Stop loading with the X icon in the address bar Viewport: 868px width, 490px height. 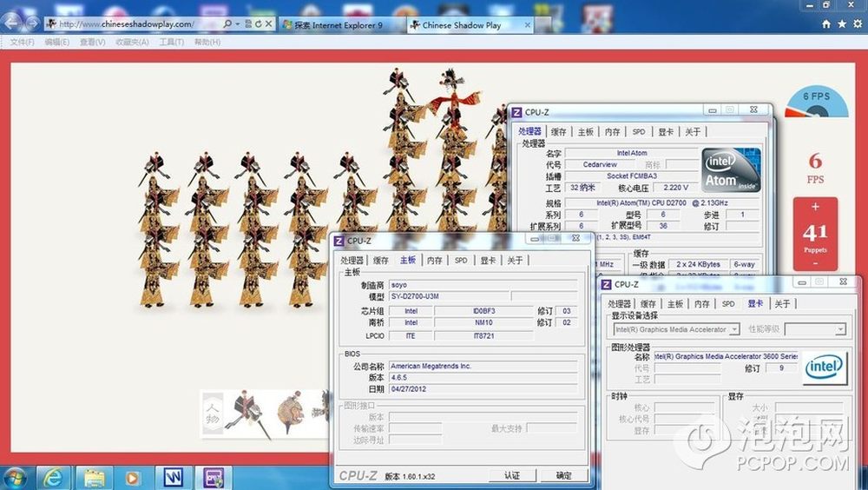(x=268, y=23)
